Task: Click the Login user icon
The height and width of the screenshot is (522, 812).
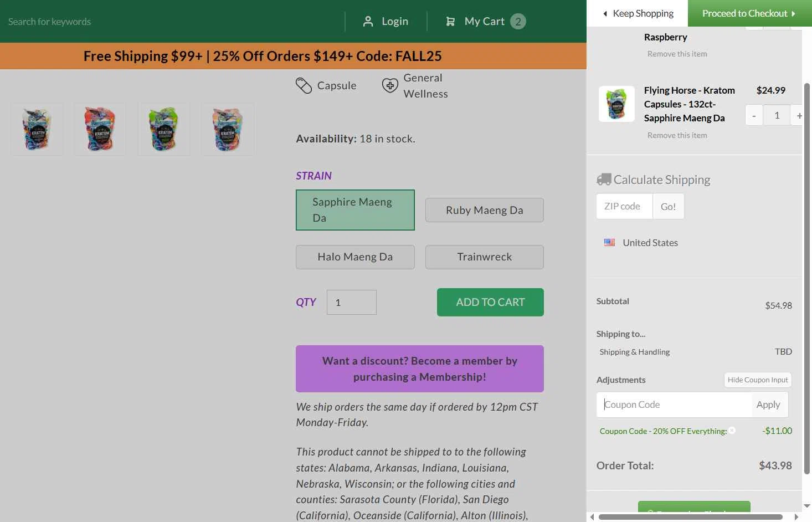Action: (x=368, y=22)
